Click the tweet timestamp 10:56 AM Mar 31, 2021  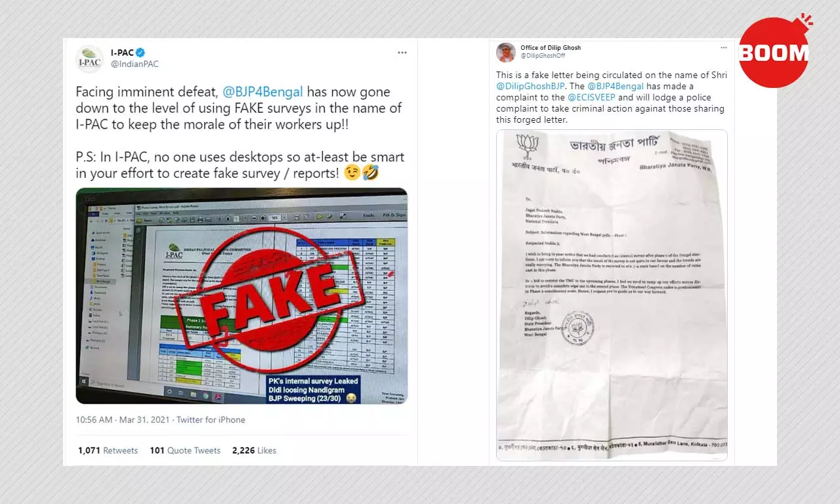click(123, 420)
